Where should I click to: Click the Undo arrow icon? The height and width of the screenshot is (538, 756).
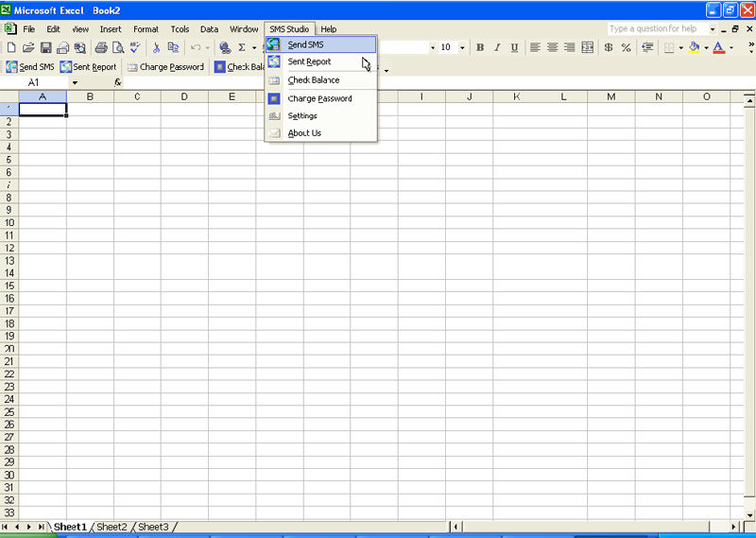(196, 47)
